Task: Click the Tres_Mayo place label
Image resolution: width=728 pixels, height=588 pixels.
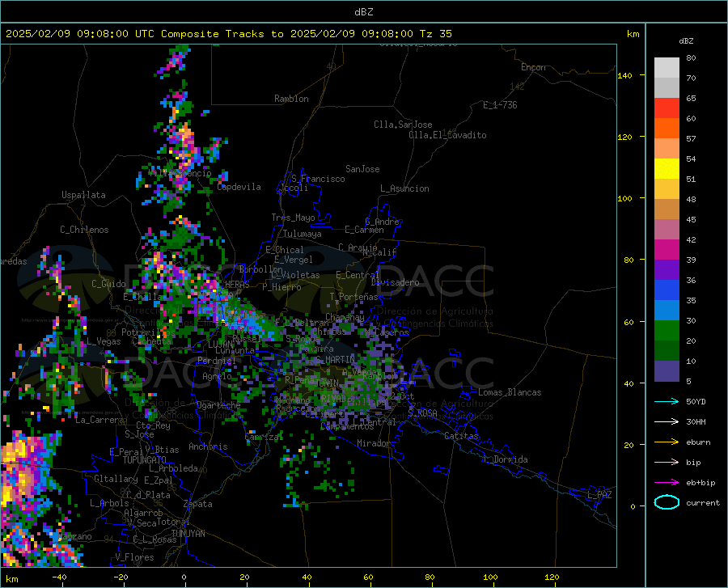Action: pyautogui.click(x=293, y=218)
